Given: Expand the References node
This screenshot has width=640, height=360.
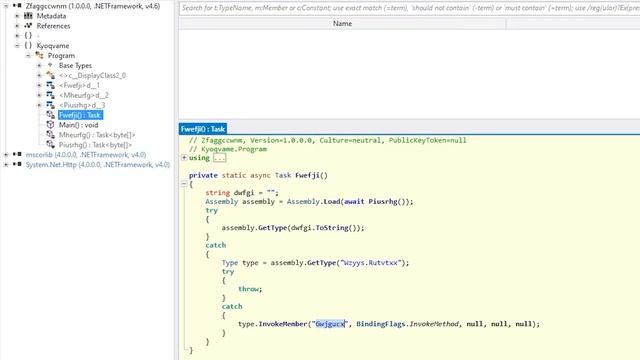Looking at the screenshot, I should tap(17, 25).
